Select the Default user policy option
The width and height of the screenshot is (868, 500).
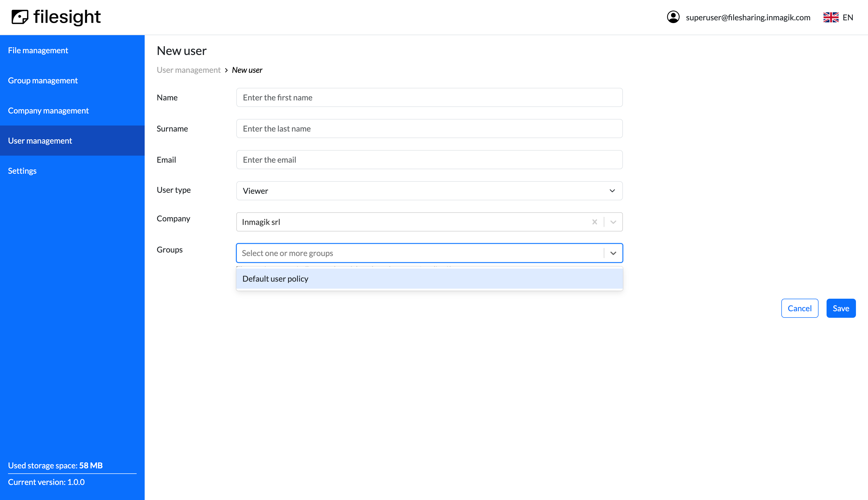(429, 279)
